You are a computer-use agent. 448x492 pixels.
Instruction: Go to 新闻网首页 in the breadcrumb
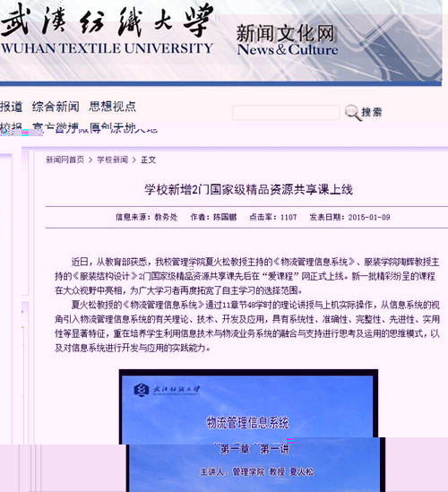point(65,160)
